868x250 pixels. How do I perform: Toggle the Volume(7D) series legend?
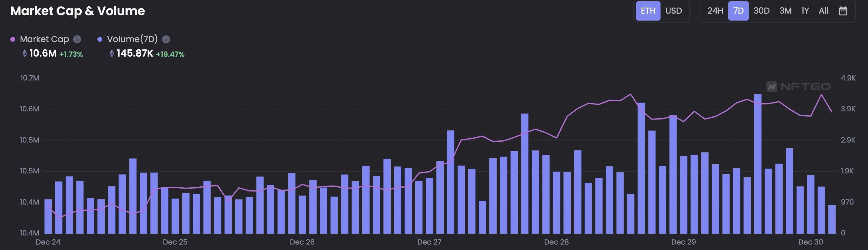(132, 39)
